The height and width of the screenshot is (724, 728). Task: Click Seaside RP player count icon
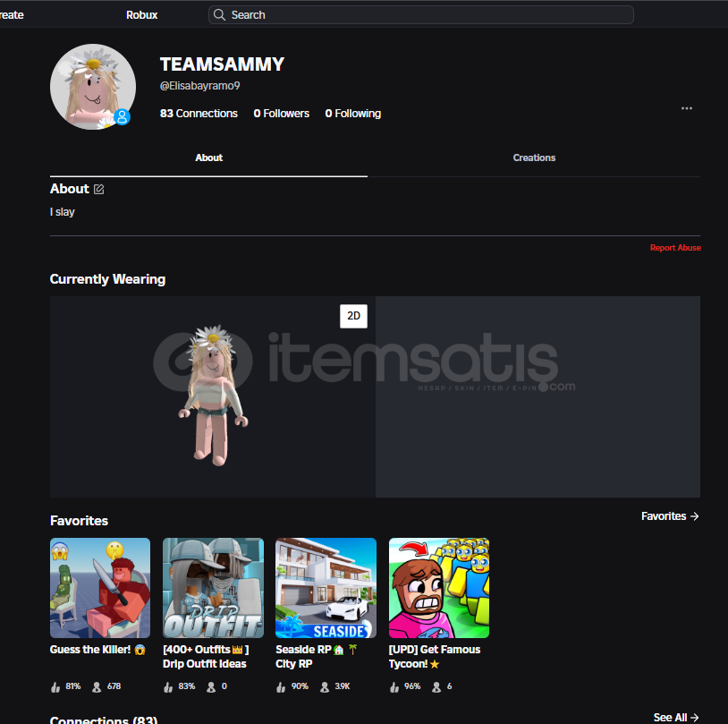tap(325, 686)
